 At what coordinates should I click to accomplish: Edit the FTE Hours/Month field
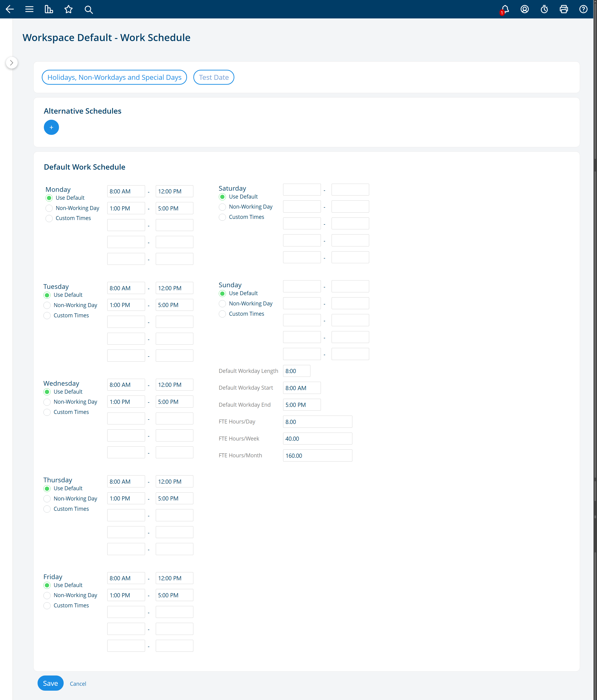pyautogui.click(x=317, y=455)
